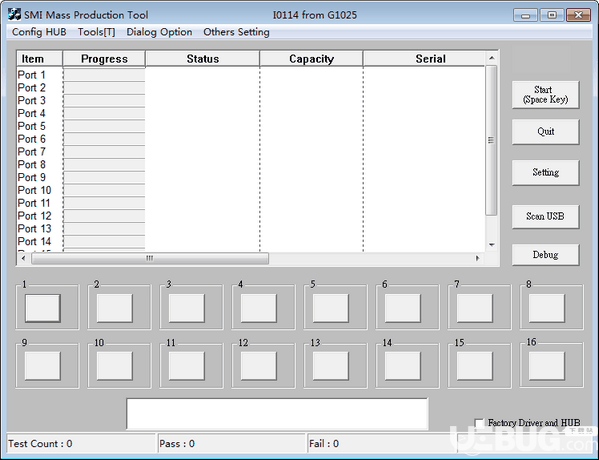Click the SMI app icon in title bar
Viewport: 599px width, 460px height.
point(14,15)
